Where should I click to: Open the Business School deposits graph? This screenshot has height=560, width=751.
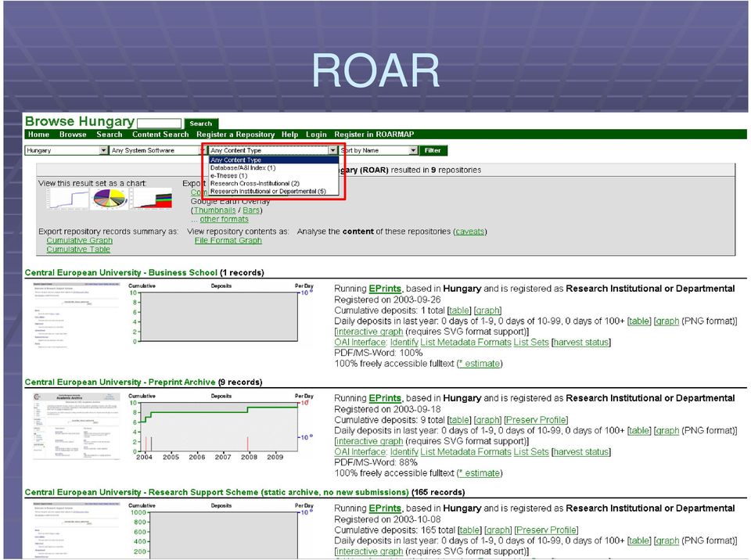click(x=221, y=314)
